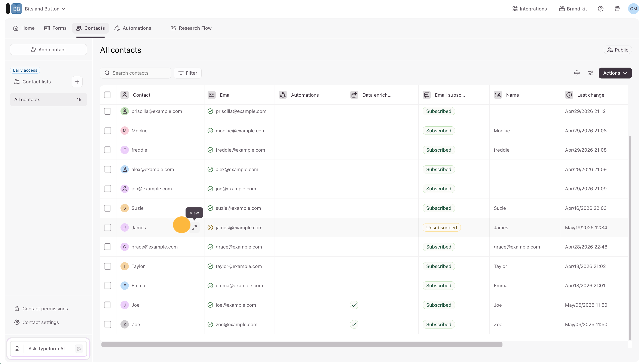Click the jon@example.com contact name

coord(152,189)
